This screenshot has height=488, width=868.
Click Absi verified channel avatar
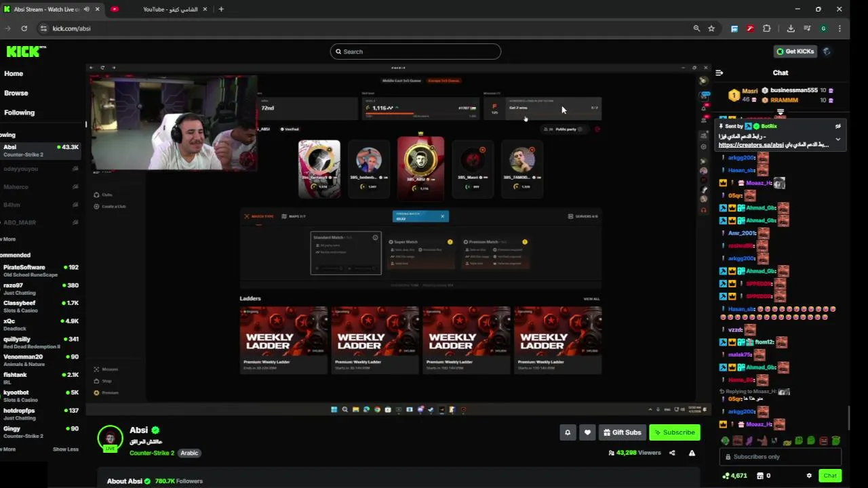(x=110, y=439)
